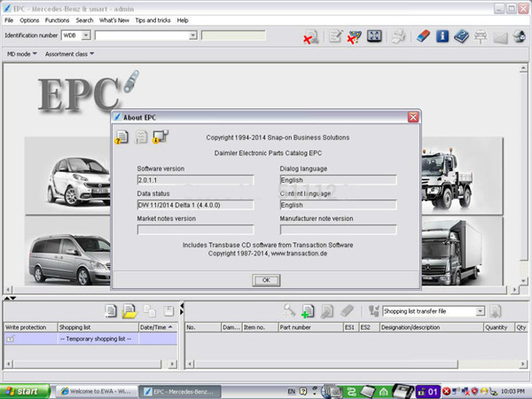Click the parts table horizontal scrollbar
The image size is (532, 399).
click(356, 364)
